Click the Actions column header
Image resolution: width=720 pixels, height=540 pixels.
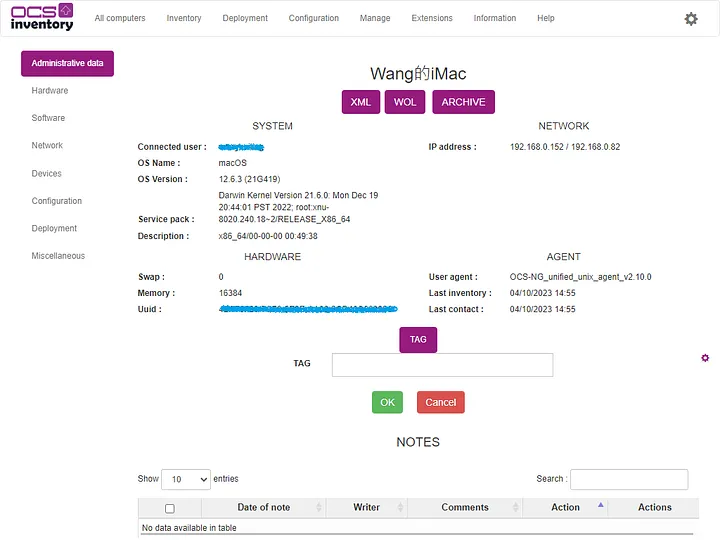click(x=654, y=507)
